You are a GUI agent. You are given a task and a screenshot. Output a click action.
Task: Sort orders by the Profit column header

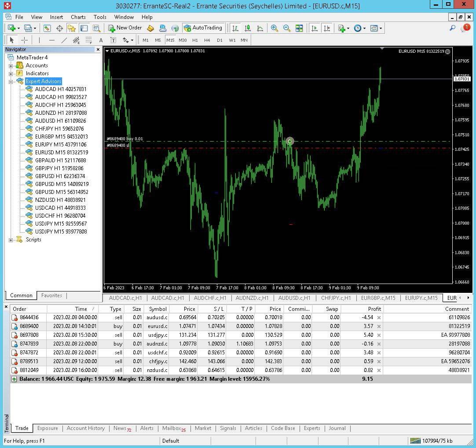point(362,309)
